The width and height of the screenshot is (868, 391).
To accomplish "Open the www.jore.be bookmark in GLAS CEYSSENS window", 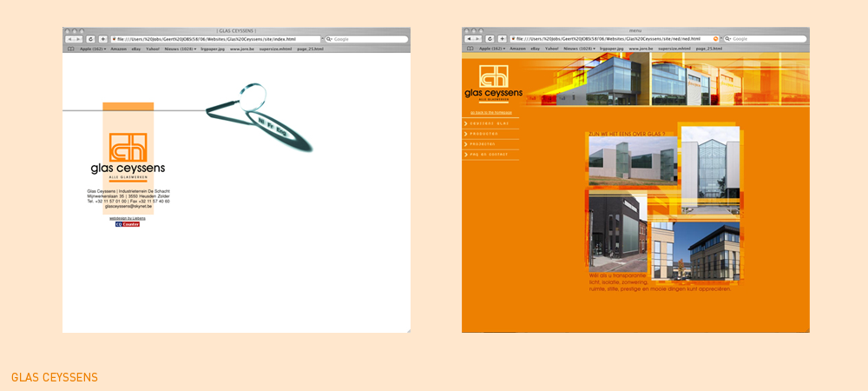I will tap(242, 49).
